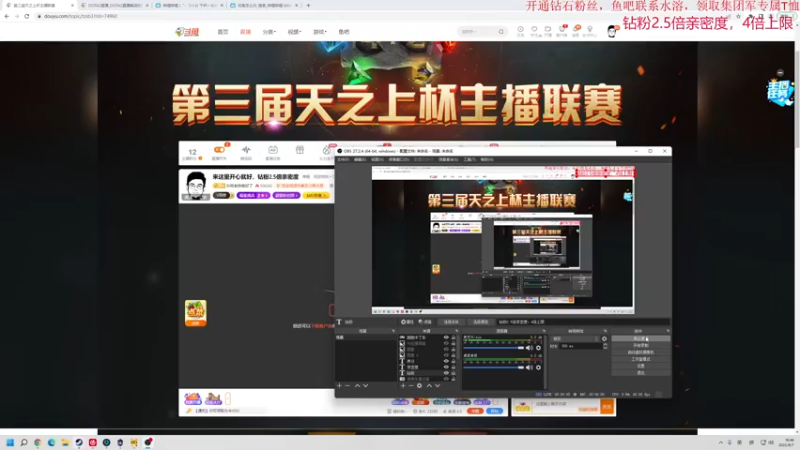Expand 游戏 dropdown in Douyu nav
The height and width of the screenshot is (450, 800).
[x=320, y=32]
